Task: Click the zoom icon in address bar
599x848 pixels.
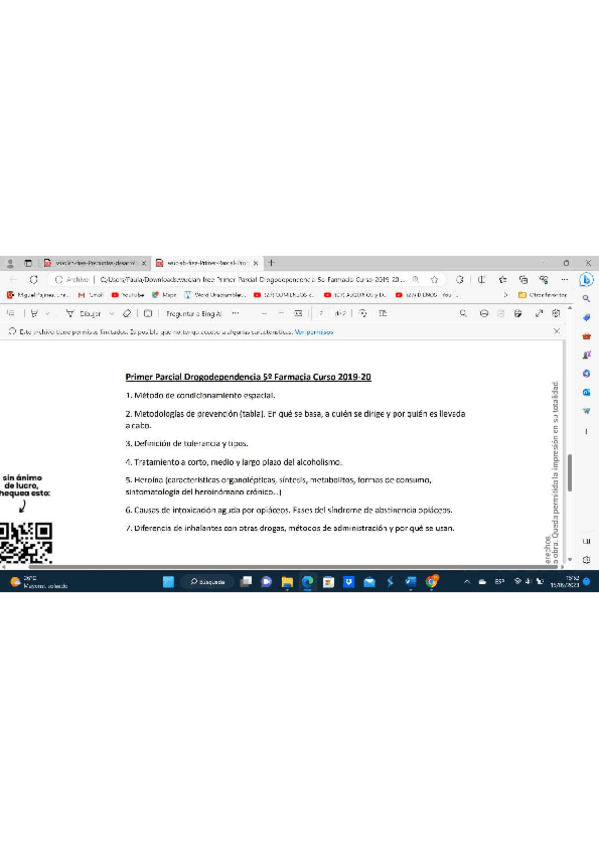Action: pos(416,280)
